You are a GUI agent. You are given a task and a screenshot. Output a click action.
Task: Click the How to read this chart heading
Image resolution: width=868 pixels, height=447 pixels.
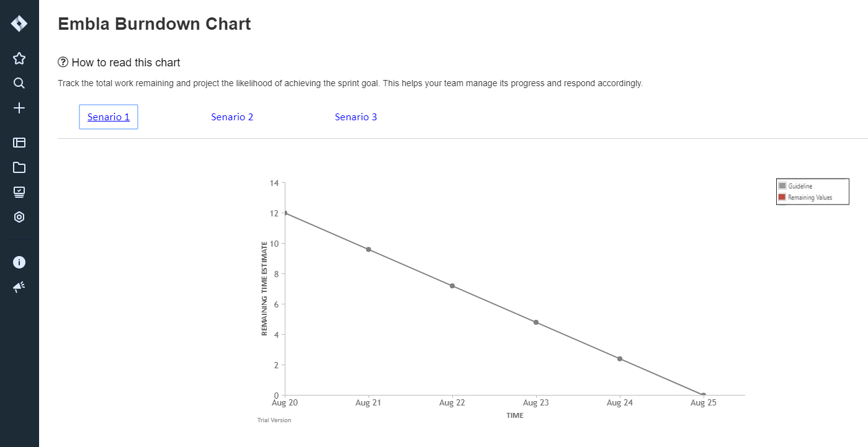[126, 63]
